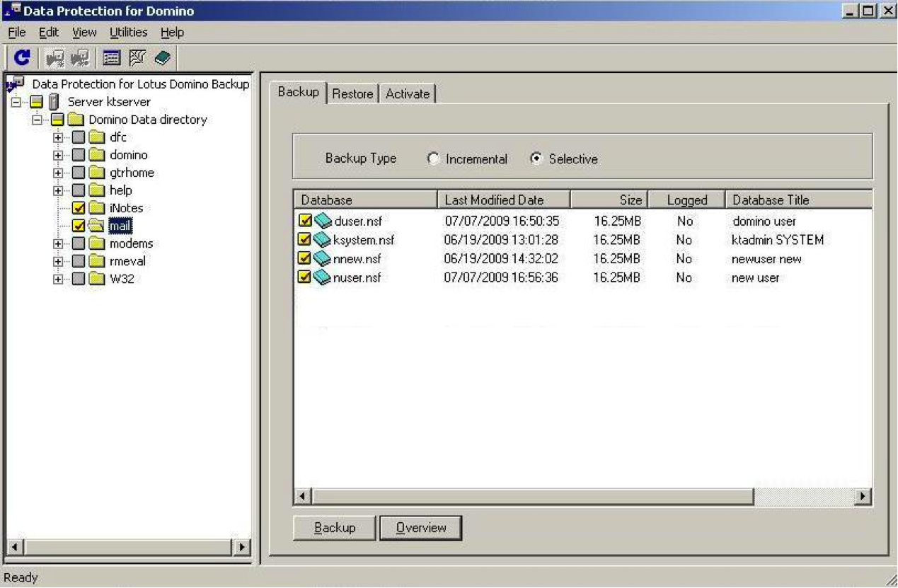Click database list horizontal scrollbar thumb

[x=533, y=497]
